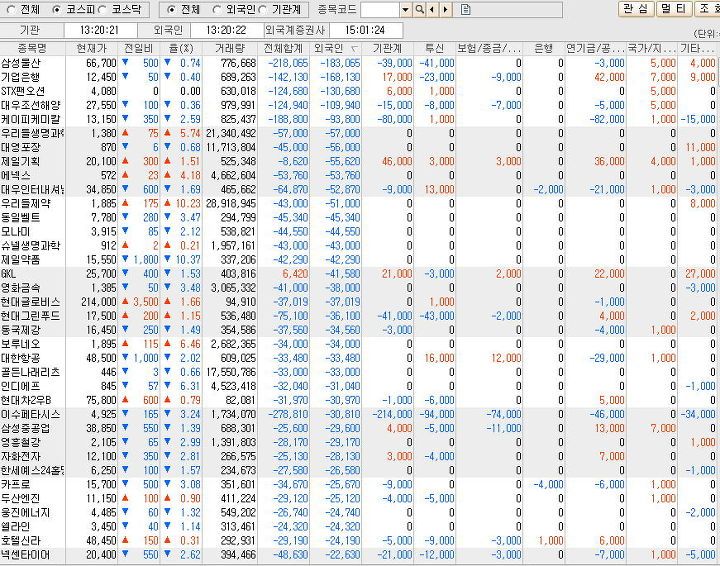720x566 pixels.
Task: Click up arrow in 우리들생명과학 전일비 cell
Action: tap(125, 133)
